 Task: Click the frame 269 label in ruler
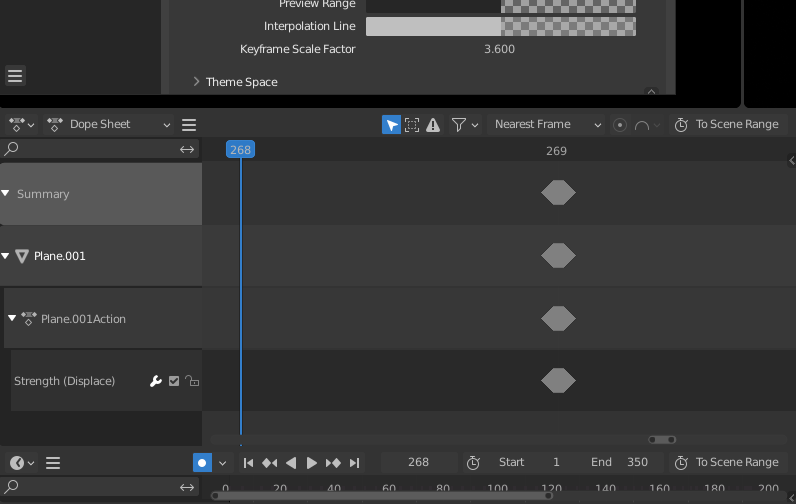tap(556, 151)
